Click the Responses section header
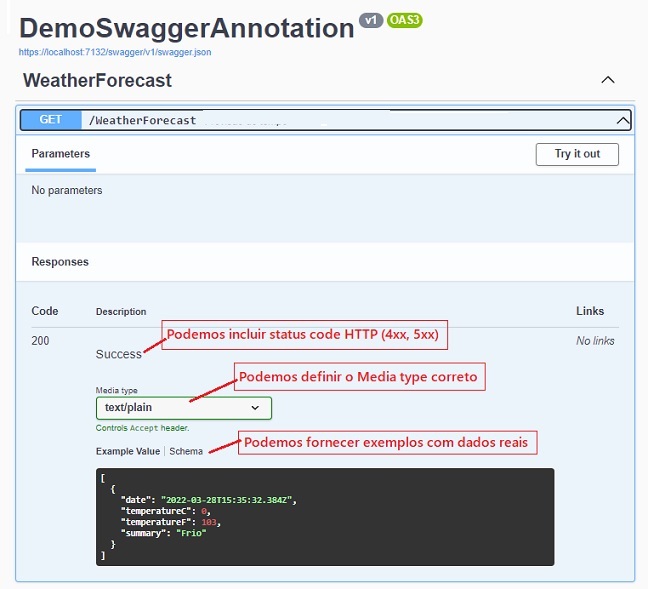This screenshot has width=648, height=589. (x=60, y=262)
